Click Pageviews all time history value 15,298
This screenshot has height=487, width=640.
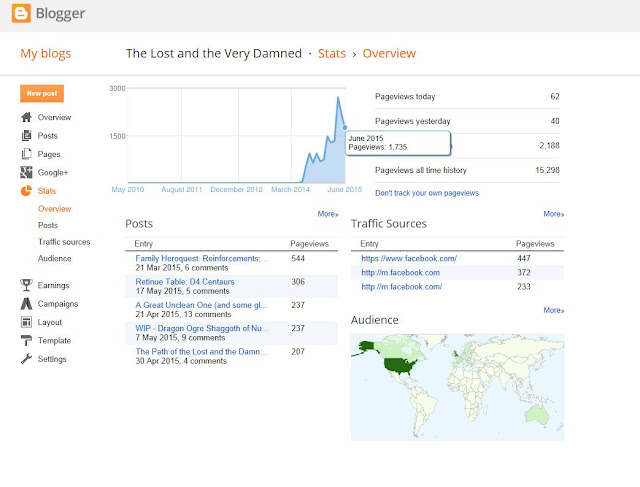pos(547,170)
